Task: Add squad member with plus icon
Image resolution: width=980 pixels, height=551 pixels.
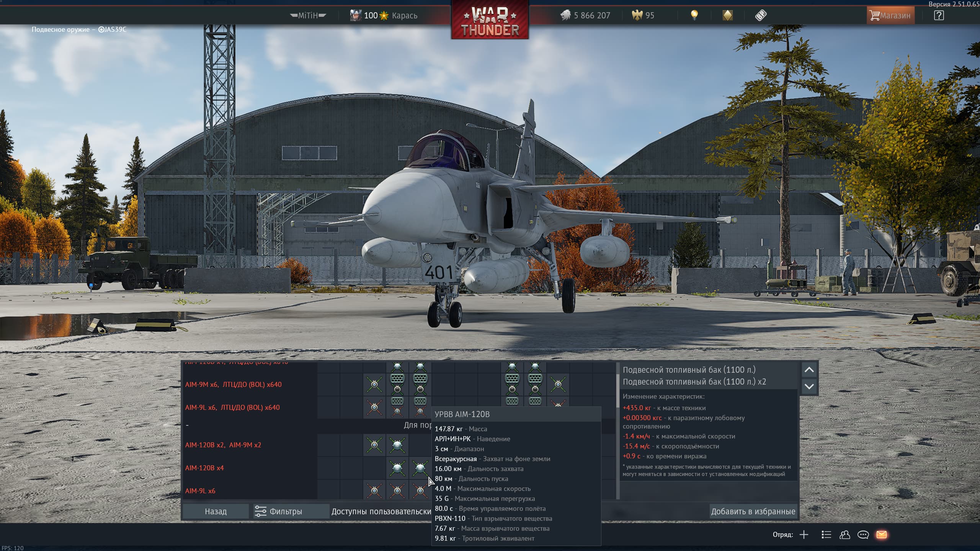Action: (804, 535)
